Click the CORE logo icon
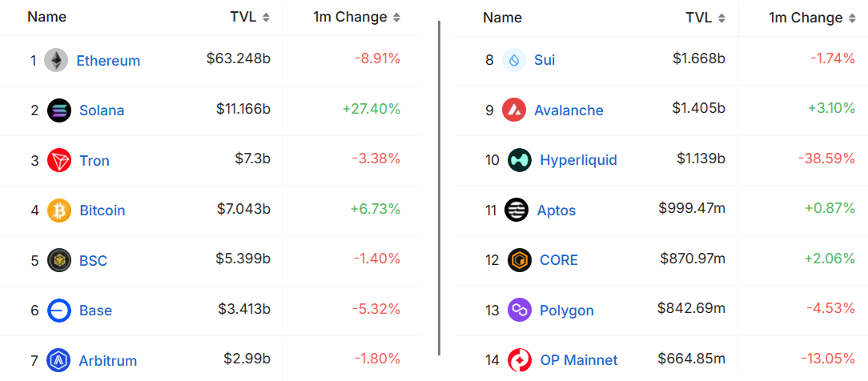This screenshot has width=868, height=381. click(x=519, y=260)
